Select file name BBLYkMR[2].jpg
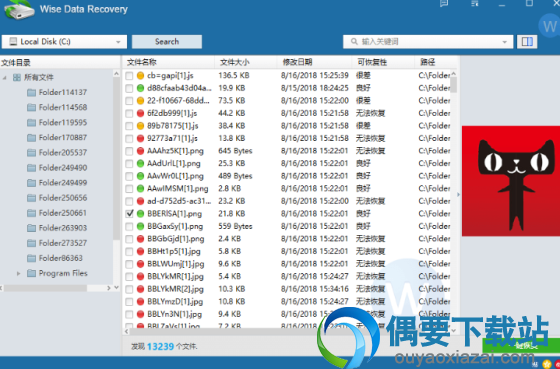 pyautogui.click(x=175, y=289)
